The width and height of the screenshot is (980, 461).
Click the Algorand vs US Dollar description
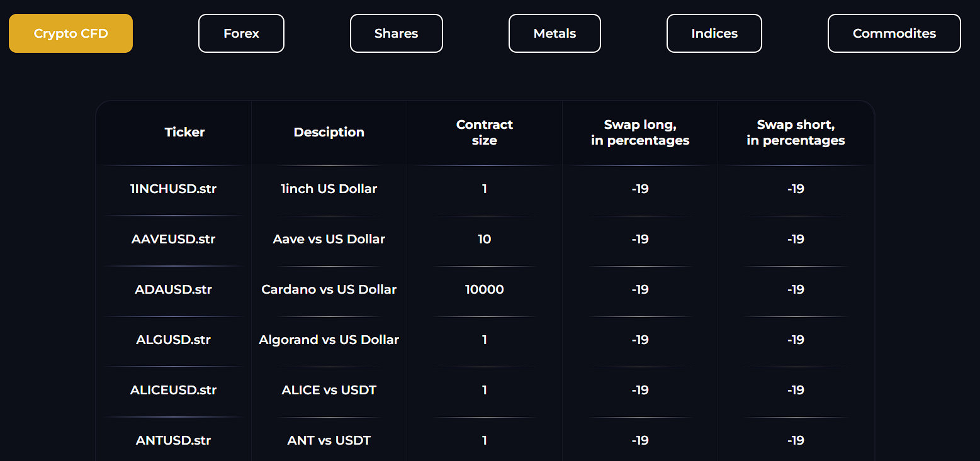pyautogui.click(x=329, y=340)
